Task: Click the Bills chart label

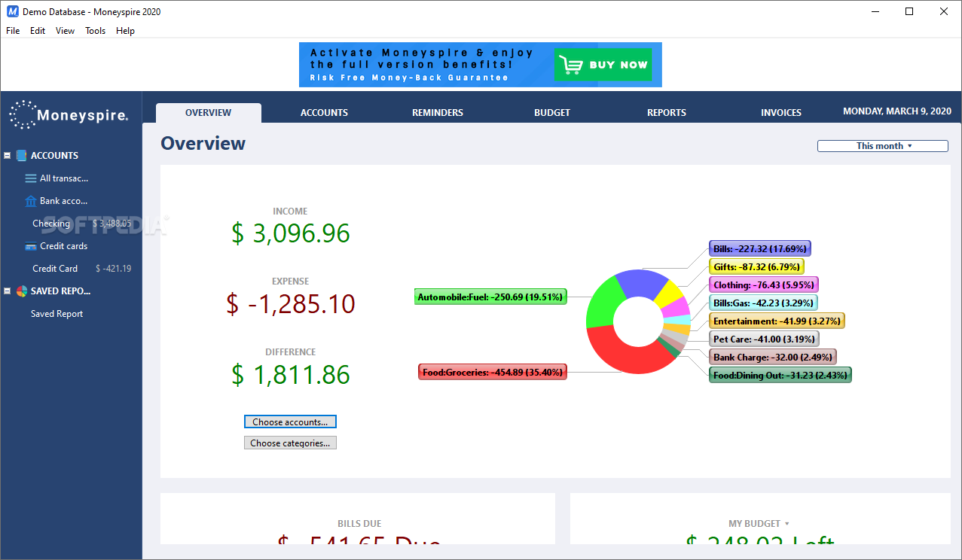Action: [x=760, y=248]
